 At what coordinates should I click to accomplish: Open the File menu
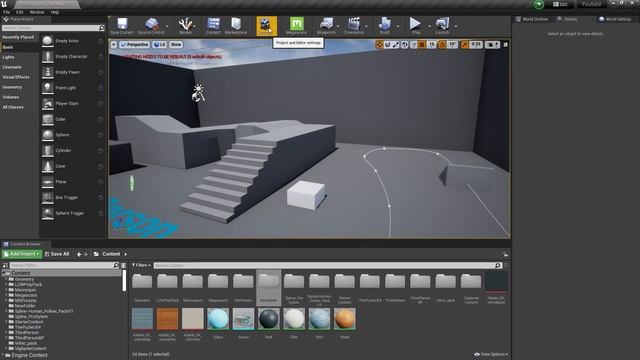click(7, 12)
